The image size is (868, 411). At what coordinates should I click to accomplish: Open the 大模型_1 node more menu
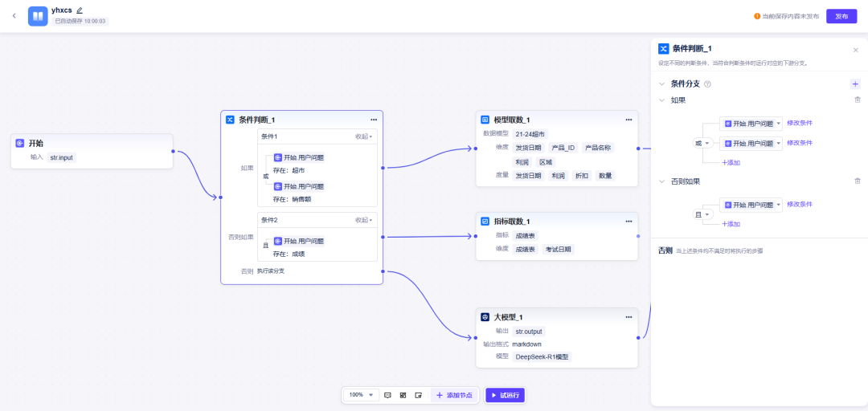click(628, 317)
